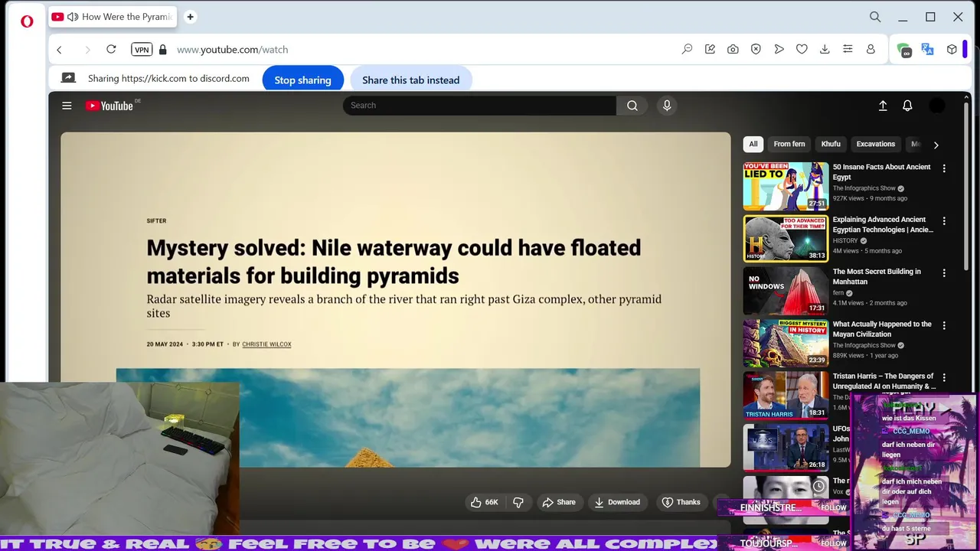This screenshot has height=551, width=980.
Task: Reload the current YouTube page
Action: [111, 49]
